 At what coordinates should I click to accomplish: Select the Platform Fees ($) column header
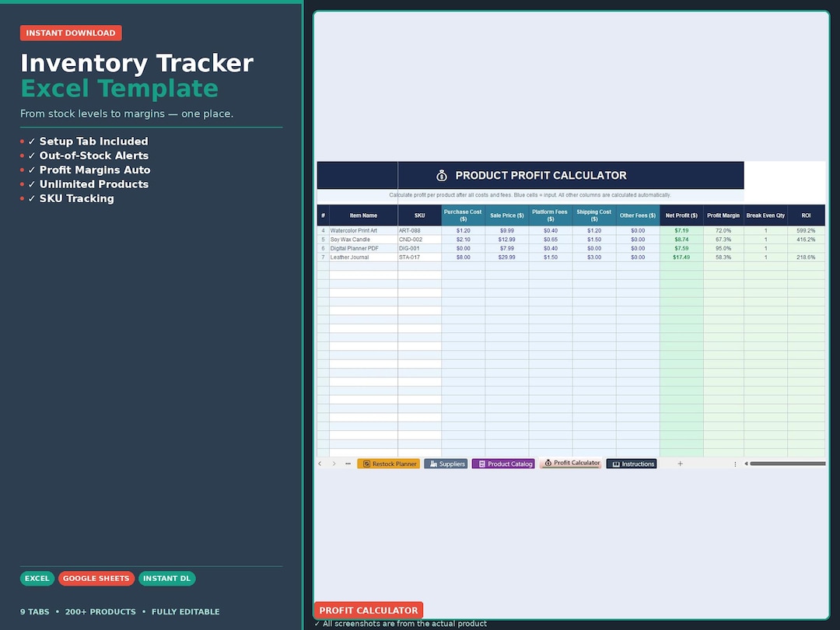coord(550,215)
